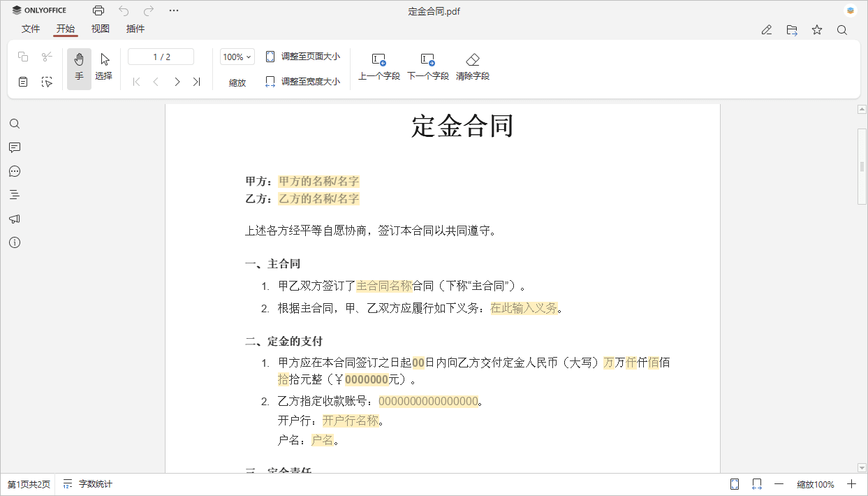Open the Navigation headings panel in the sidebar

click(14, 194)
